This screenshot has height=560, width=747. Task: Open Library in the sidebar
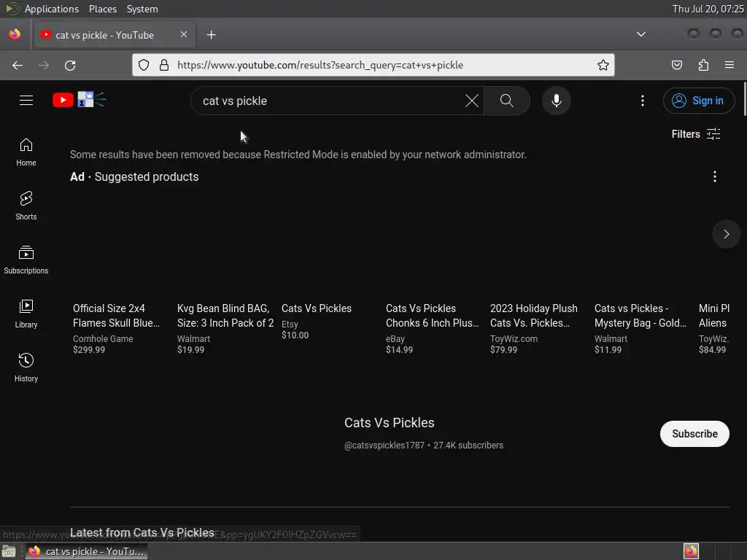[26, 314]
